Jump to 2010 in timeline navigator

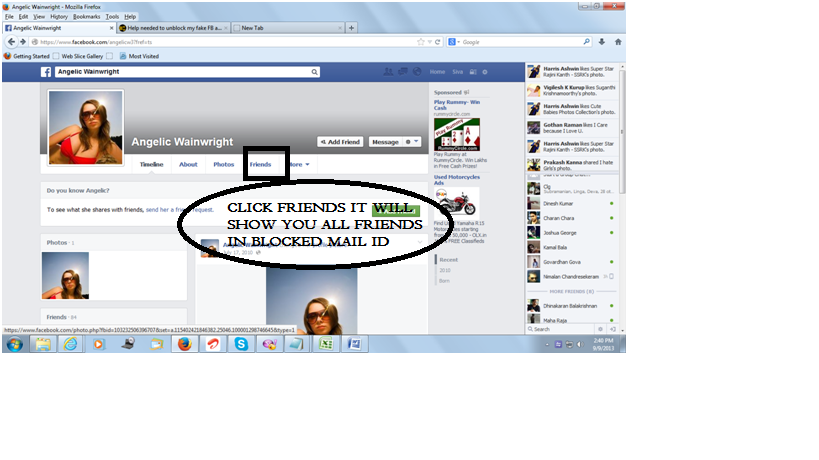point(444,270)
